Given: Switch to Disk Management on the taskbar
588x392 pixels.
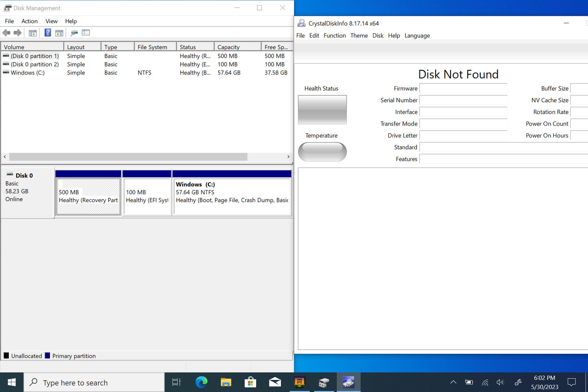Looking at the screenshot, I should coord(324,382).
